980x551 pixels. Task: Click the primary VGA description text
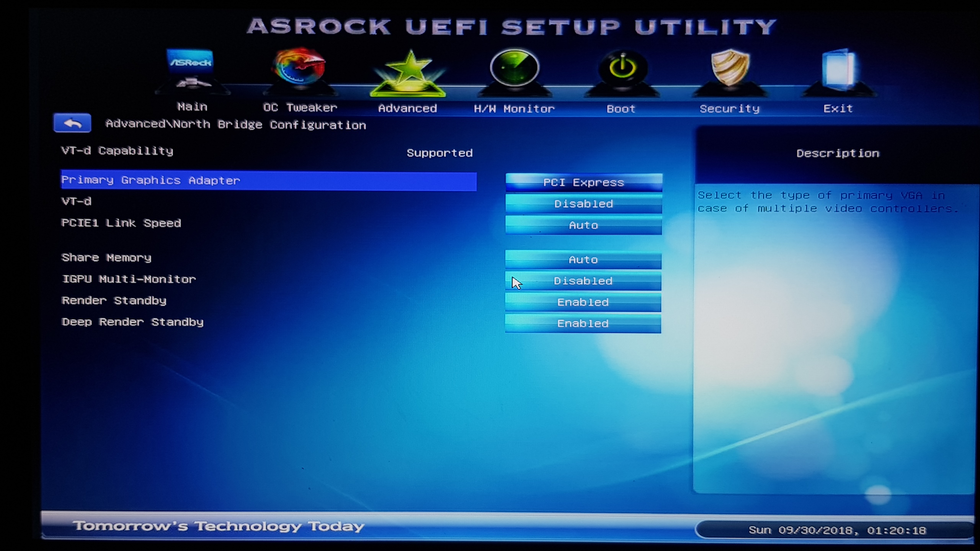828,202
